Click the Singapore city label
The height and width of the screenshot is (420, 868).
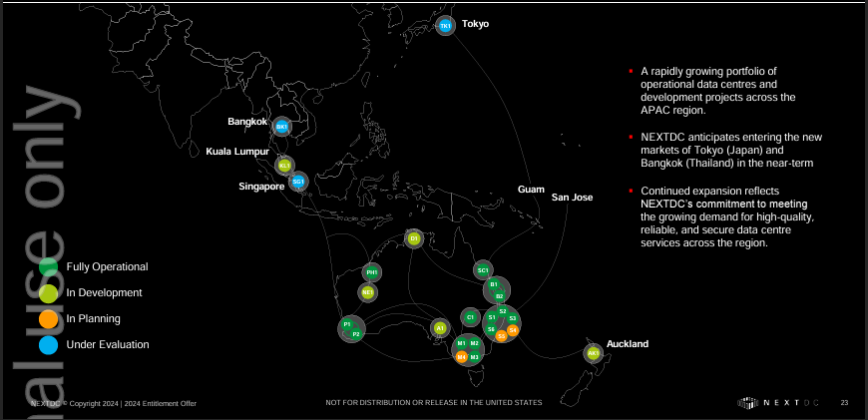(261, 187)
